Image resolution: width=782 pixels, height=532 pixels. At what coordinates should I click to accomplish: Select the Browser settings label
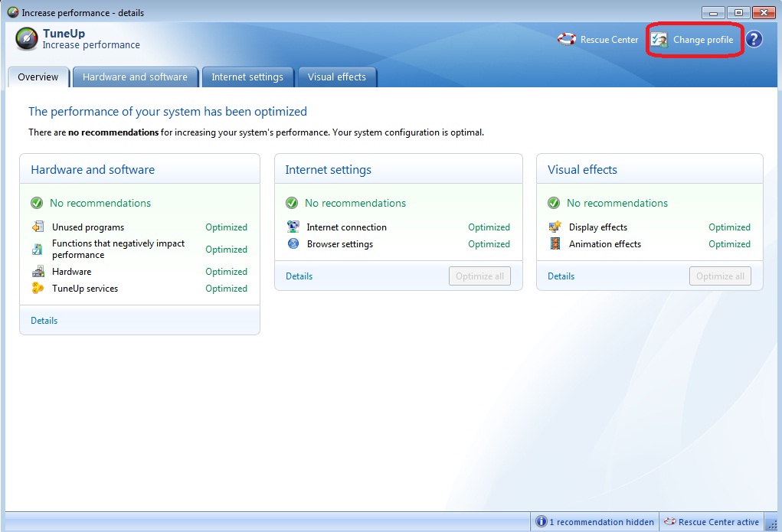[340, 244]
